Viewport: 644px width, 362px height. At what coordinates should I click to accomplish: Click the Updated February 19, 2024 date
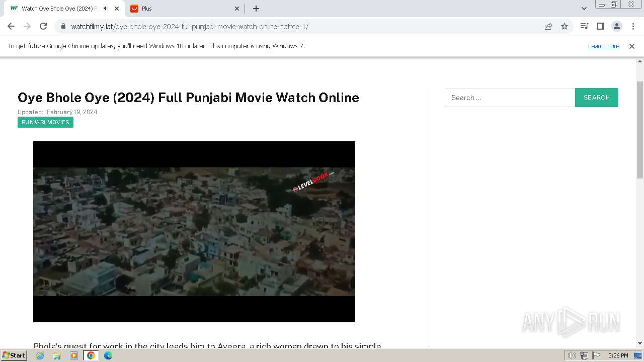click(57, 112)
